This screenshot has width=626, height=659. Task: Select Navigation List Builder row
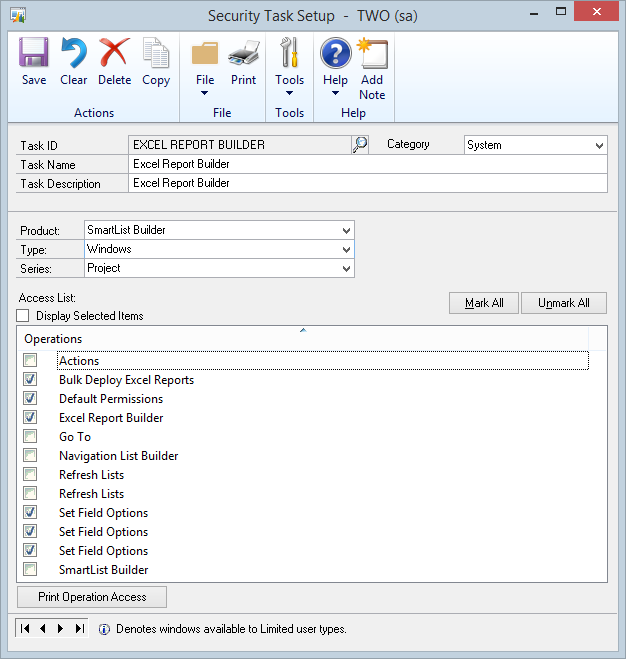322,456
